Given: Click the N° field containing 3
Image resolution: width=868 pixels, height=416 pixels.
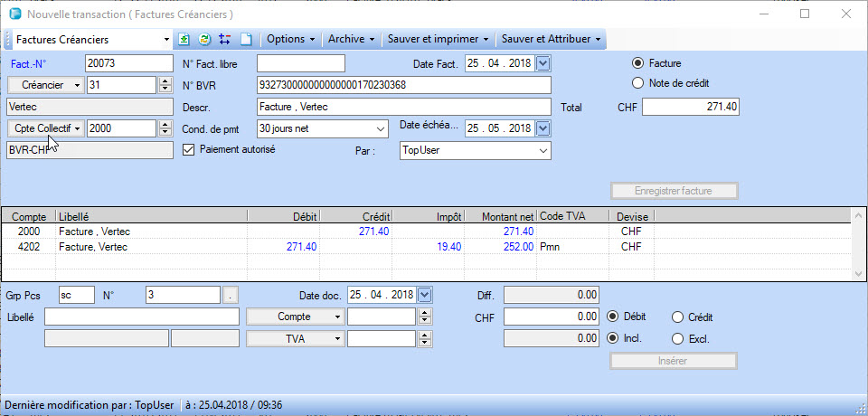Looking at the screenshot, I should click(x=184, y=295).
